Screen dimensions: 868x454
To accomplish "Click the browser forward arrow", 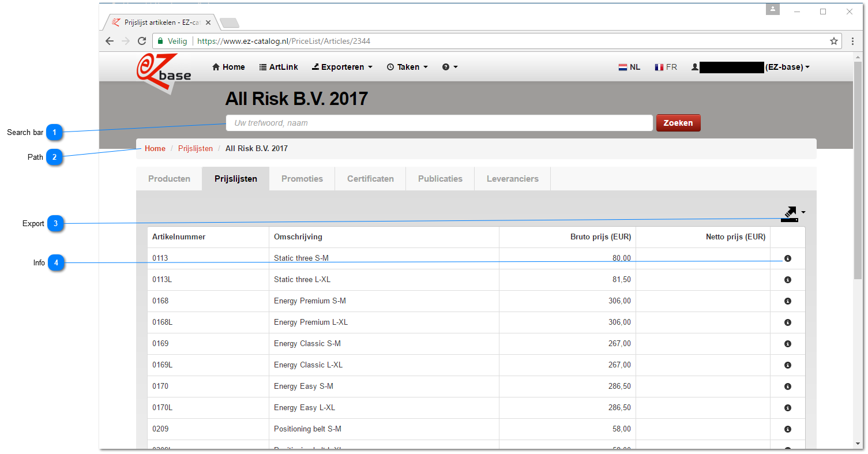I will tap(126, 41).
